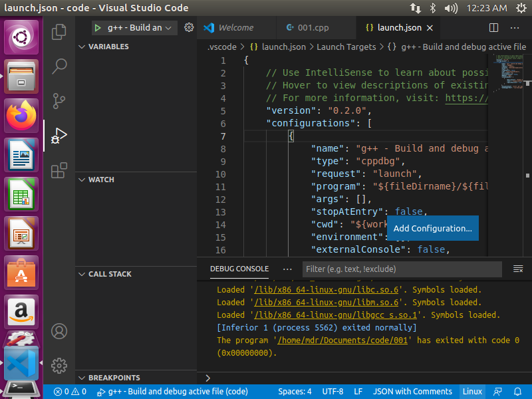Click the Add Configuration... button

pyautogui.click(x=432, y=228)
